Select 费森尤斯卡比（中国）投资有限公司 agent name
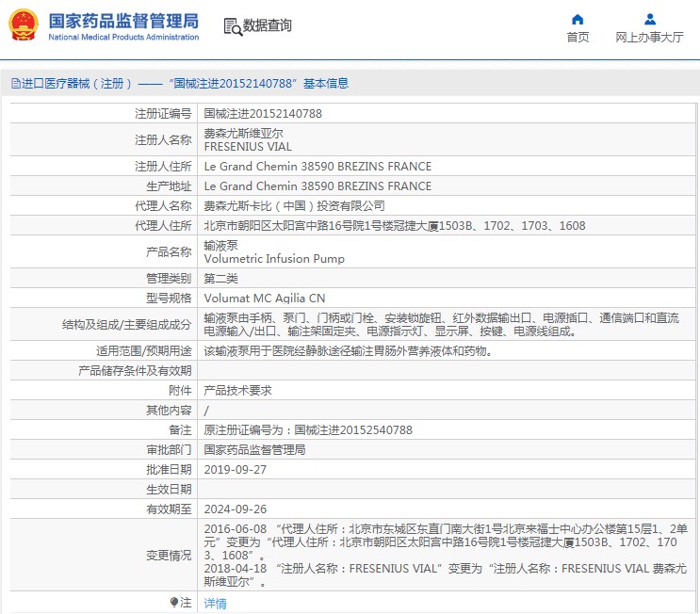The width and height of the screenshot is (700, 614). click(x=294, y=205)
